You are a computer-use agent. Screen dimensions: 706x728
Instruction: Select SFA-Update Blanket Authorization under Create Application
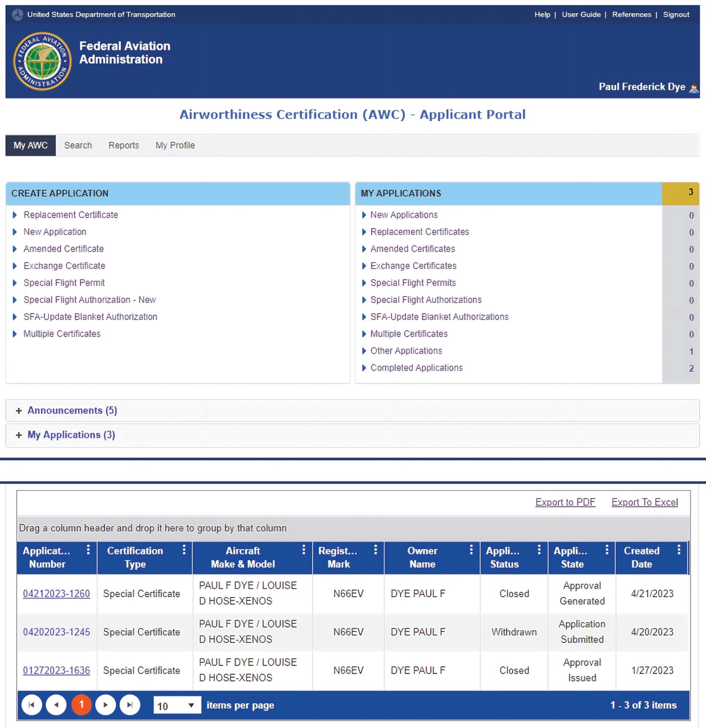coord(90,317)
